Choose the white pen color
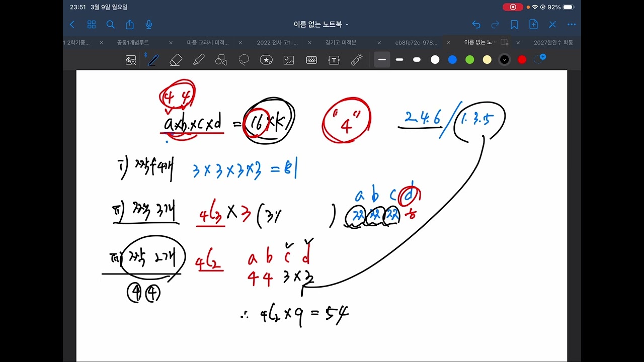 (x=435, y=60)
